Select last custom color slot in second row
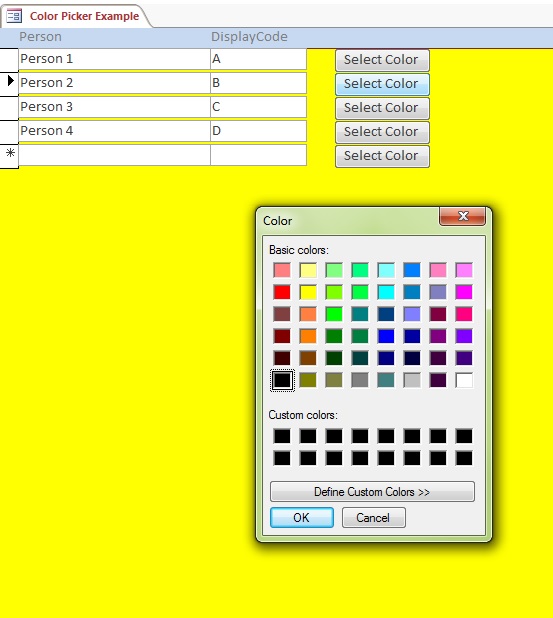 pos(464,458)
